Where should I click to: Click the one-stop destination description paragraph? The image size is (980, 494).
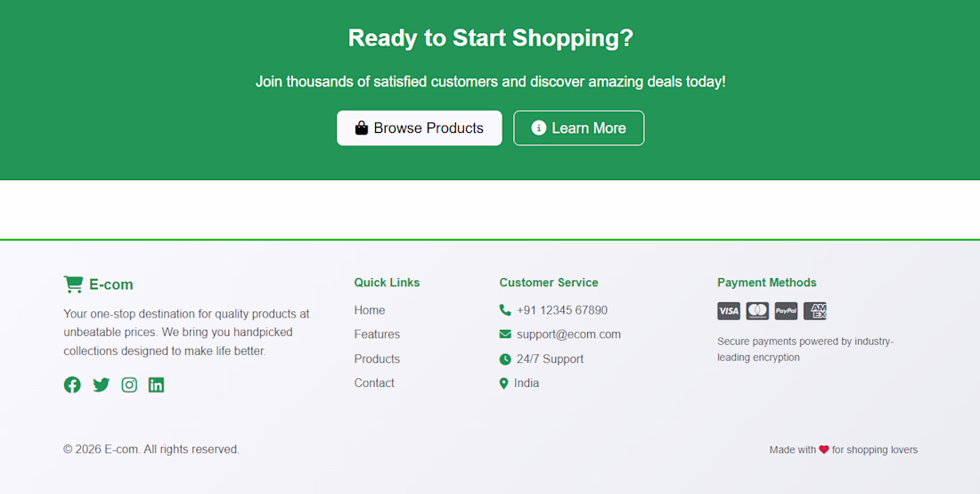click(186, 332)
